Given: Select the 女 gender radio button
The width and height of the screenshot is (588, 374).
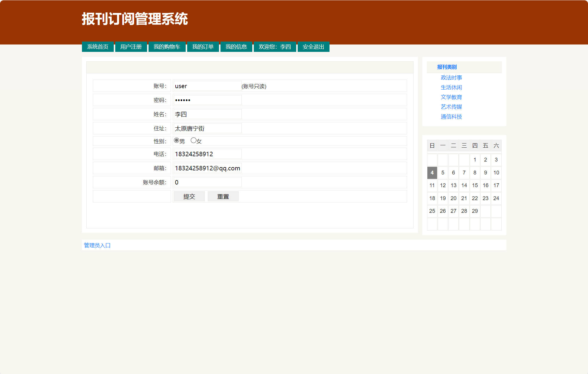Looking at the screenshot, I should (193, 140).
